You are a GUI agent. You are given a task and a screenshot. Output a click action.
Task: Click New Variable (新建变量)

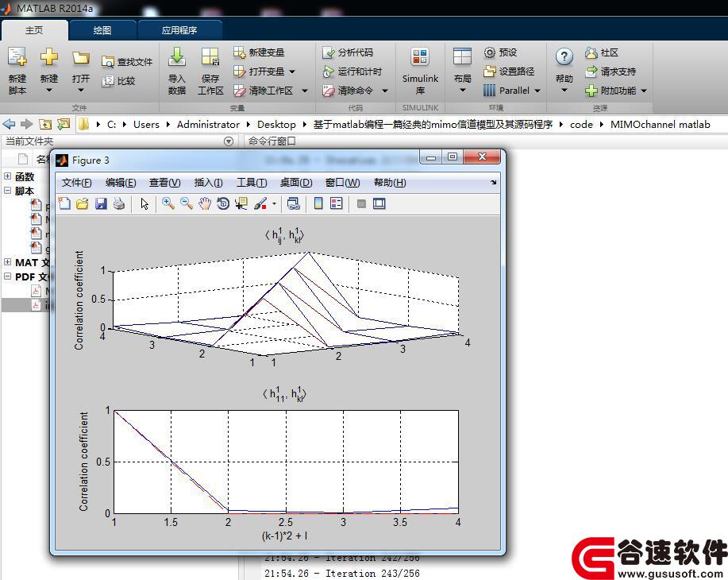coord(259,52)
